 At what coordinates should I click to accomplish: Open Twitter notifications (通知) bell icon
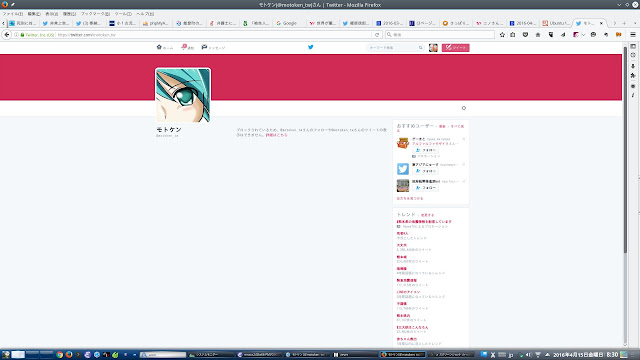coord(184,47)
